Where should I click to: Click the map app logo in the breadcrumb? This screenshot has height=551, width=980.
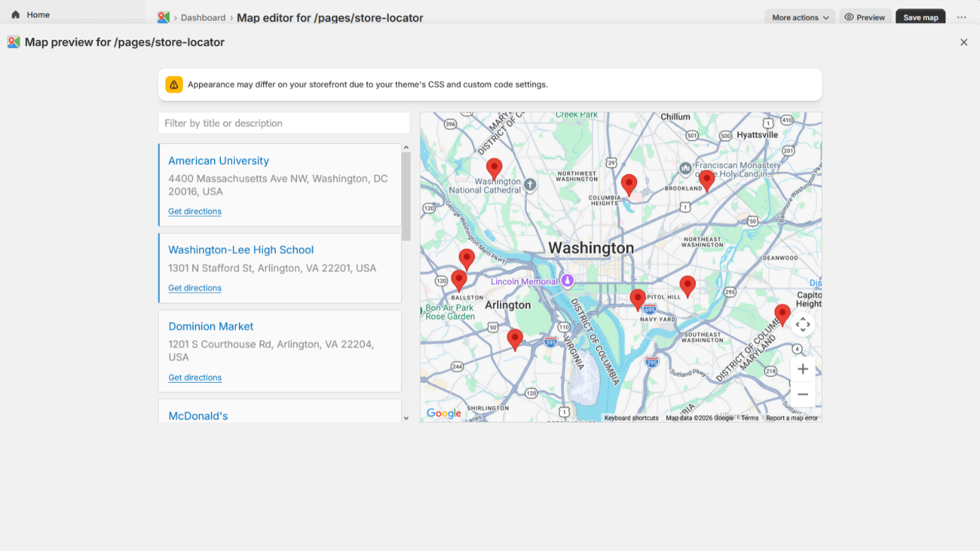pyautogui.click(x=162, y=17)
